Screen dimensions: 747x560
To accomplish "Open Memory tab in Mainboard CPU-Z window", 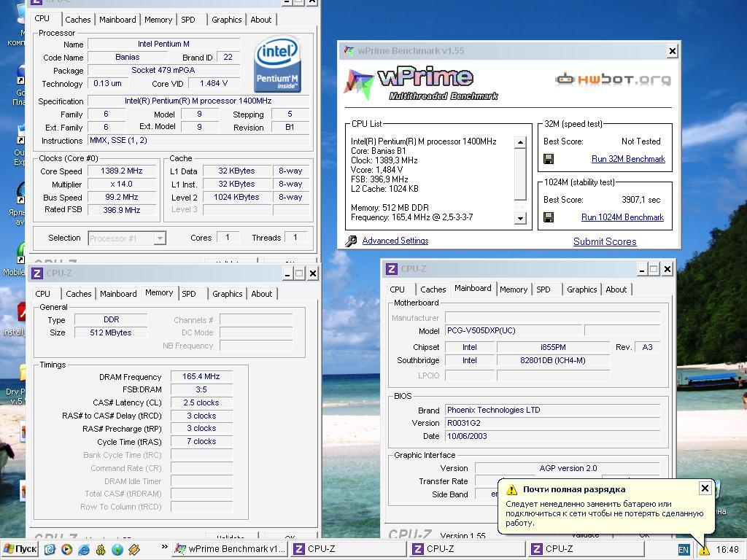I will click(513, 289).
